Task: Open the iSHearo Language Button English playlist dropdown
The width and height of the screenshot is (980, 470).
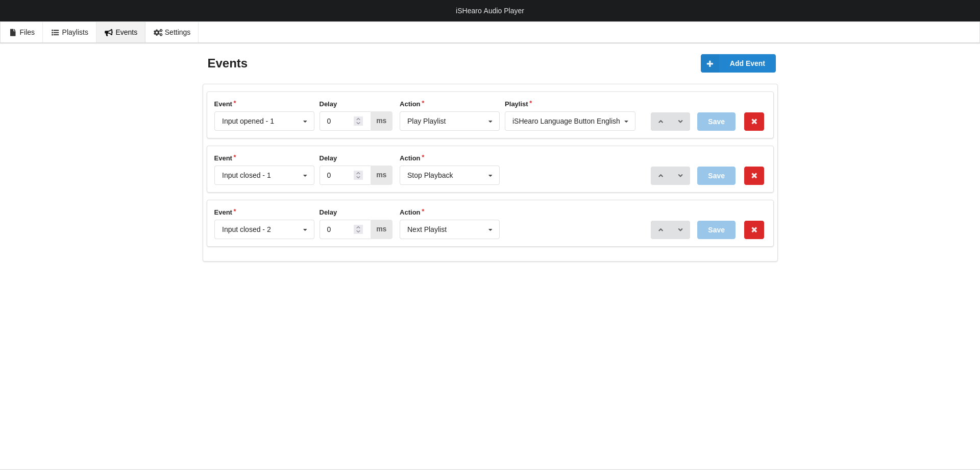Action: click(570, 121)
